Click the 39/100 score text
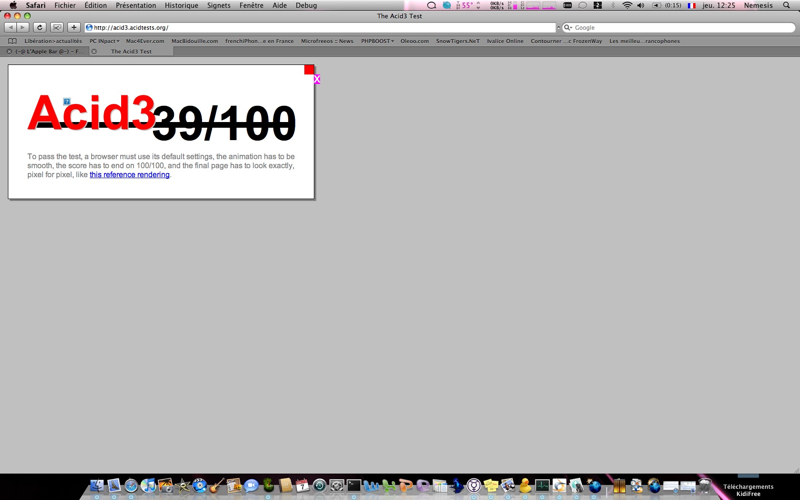The image size is (800, 500). [x=224, y=123]
